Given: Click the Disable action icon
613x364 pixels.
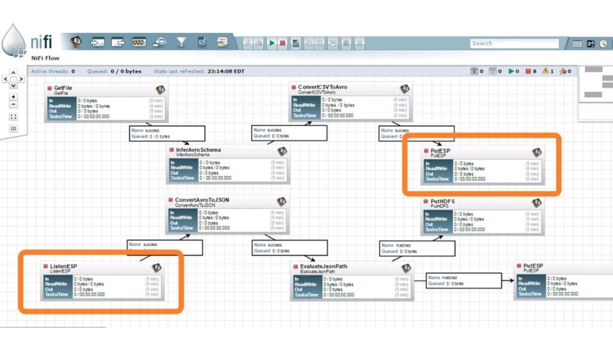Looking at the screenshot, I should point(259,43).
